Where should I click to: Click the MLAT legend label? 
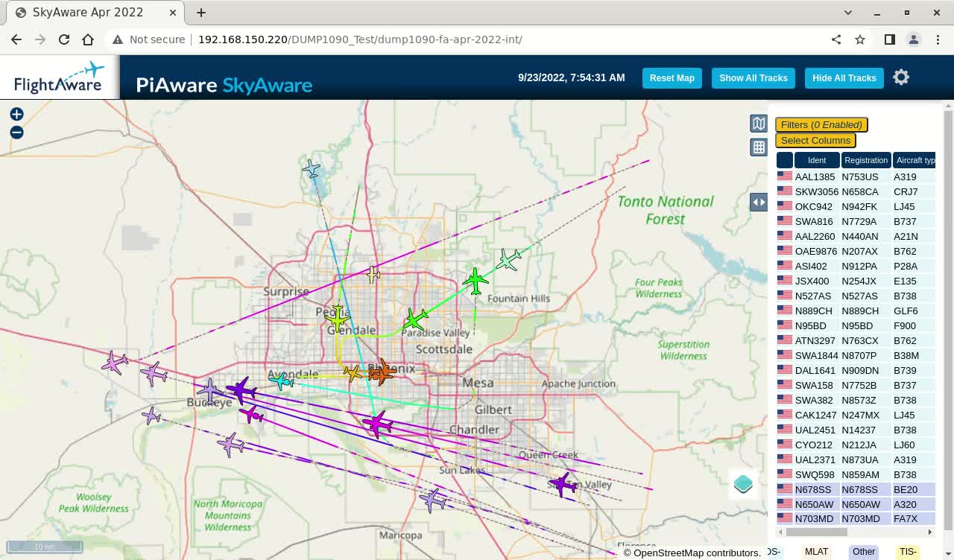[816, 552]
